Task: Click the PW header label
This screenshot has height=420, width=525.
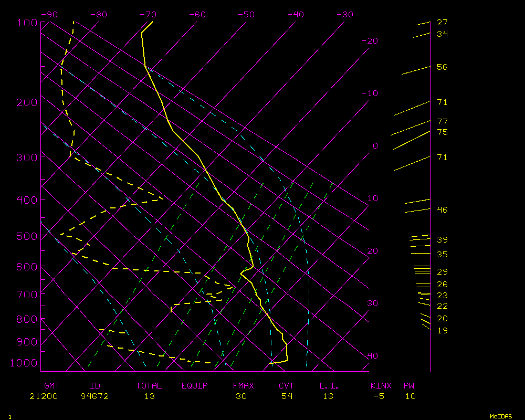Action: click(x=409, y=386)
